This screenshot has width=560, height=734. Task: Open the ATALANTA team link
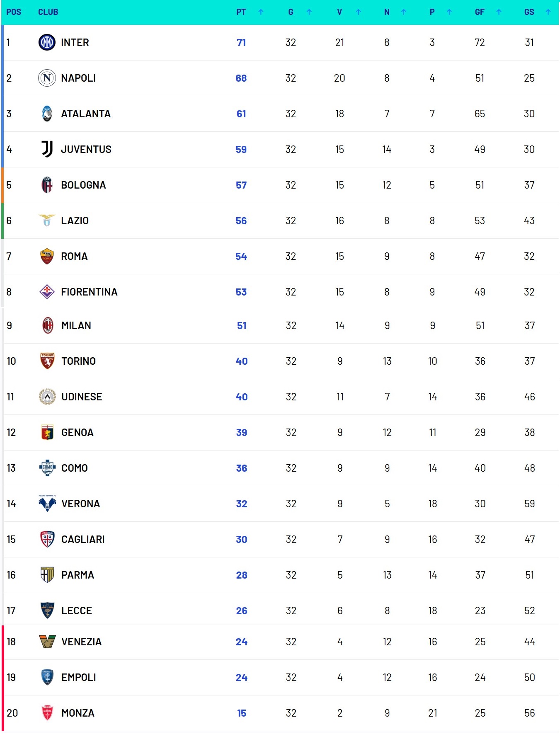pos(86,114)
